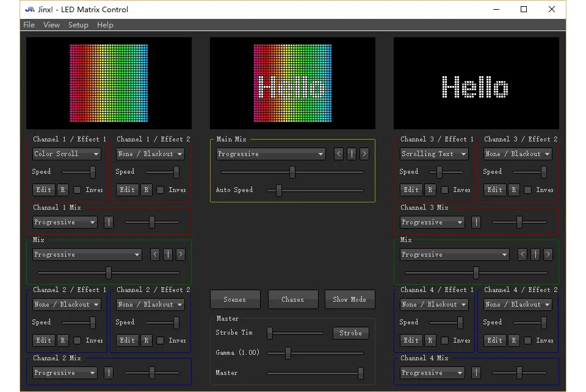Click the Gamma slider handle

(x=288, y=353)
